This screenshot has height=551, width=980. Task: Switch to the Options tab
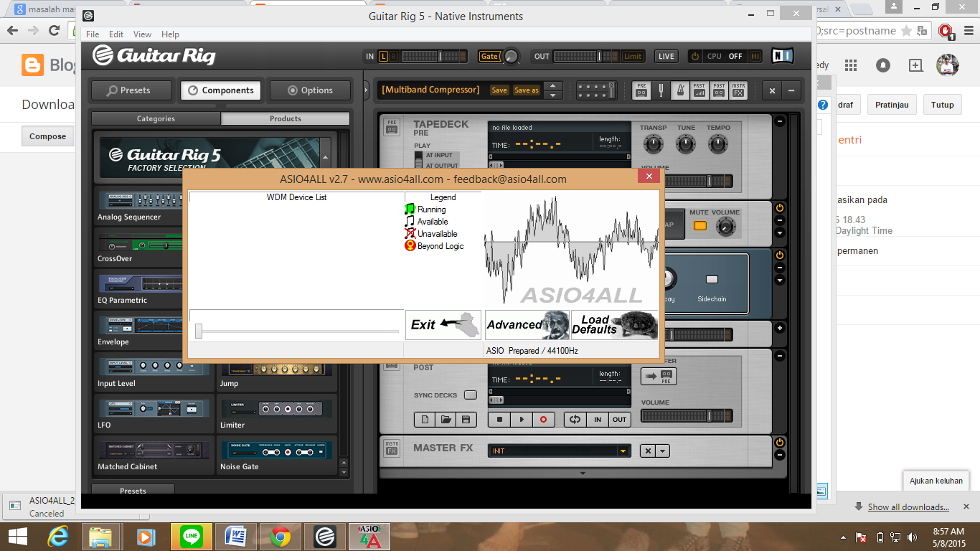(311, 90)
